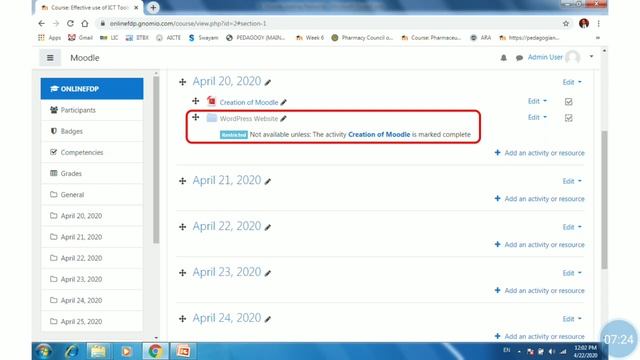Click move handle for Creation of Moodle

pos(196,101)
